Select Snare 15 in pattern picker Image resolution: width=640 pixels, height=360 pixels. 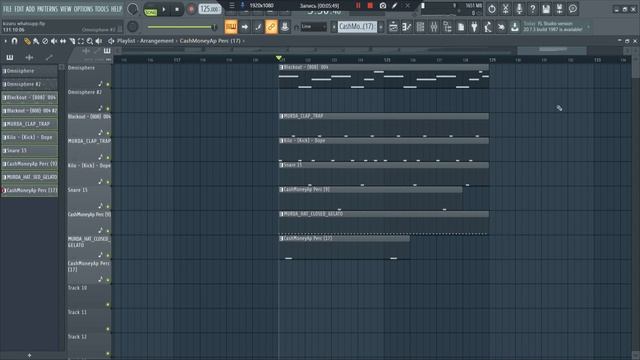(29, 151)
